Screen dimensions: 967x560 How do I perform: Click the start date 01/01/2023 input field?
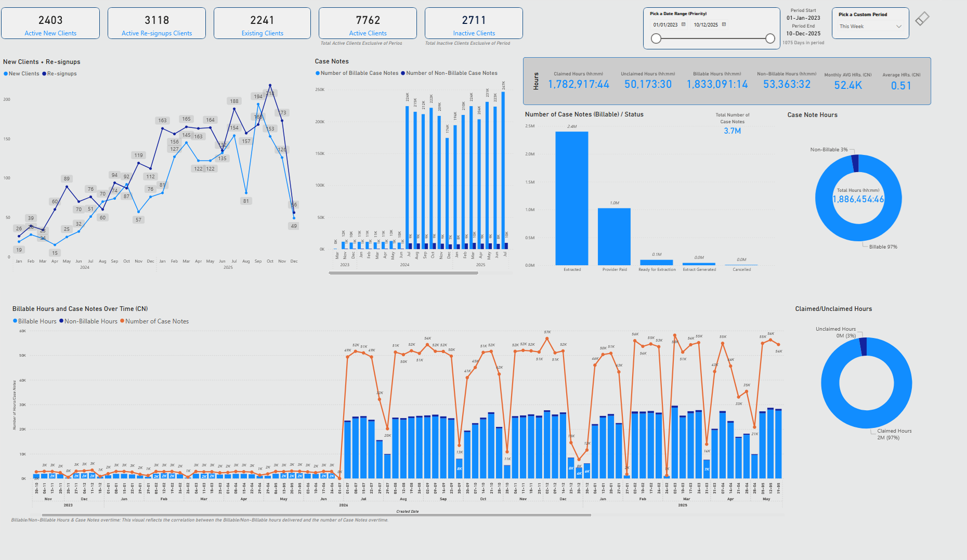pos(665,25)
